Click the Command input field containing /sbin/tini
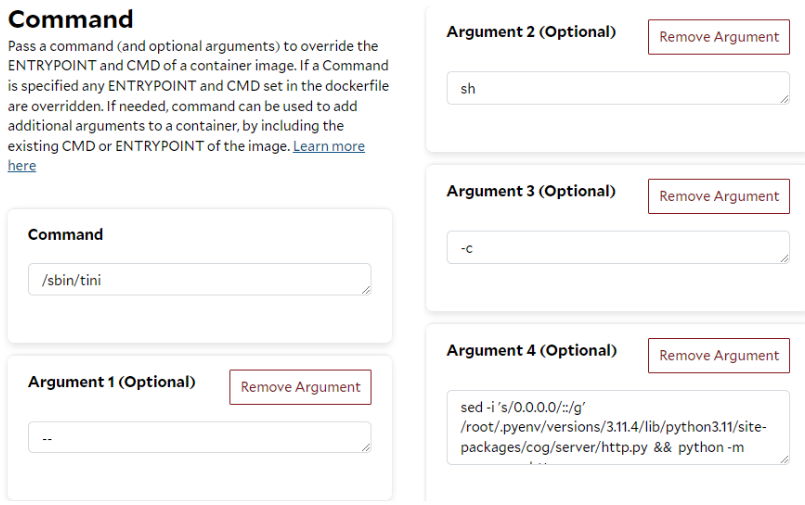Viewport: 805px width, 505px height. [200, 280]
